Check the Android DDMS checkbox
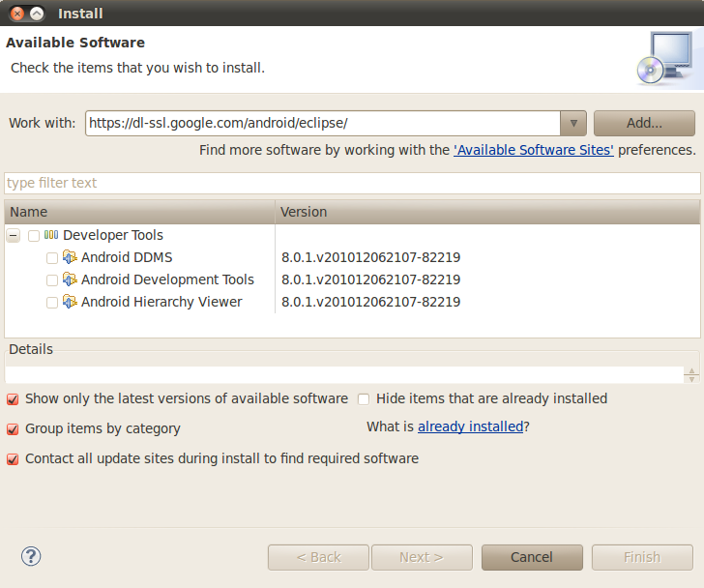Viewport: 704px width, 588px height. 52,258
